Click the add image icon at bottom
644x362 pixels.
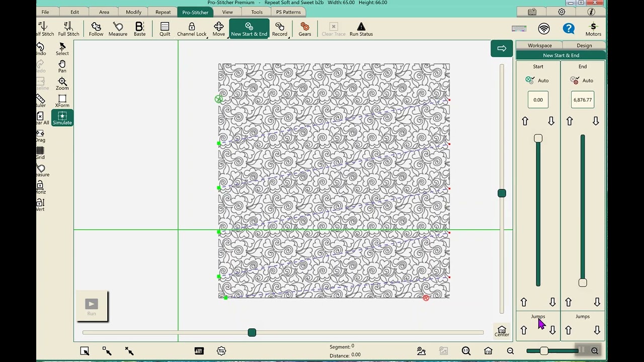point(421,351)
